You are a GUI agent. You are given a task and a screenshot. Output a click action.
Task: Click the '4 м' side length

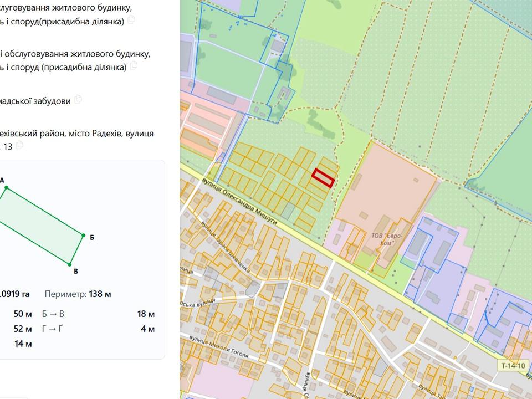click(x=147, y=329)
